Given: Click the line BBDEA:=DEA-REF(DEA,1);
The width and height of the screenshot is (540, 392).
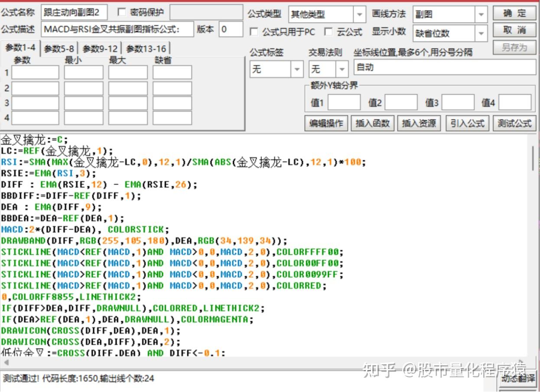Looking at the screenshot, I should point(62,218).
